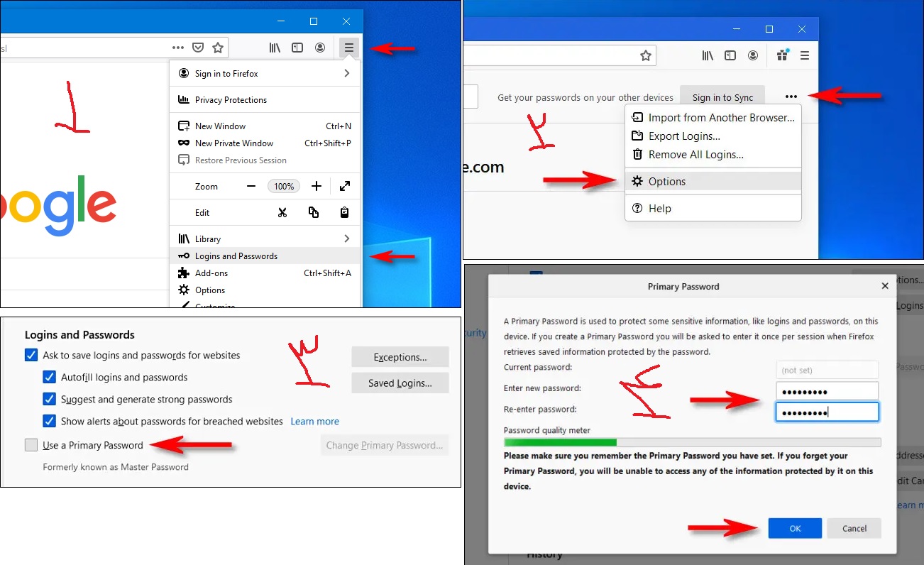Confirm the Primary Password with OK
The image size is (924, 565).
coord(795,528)
